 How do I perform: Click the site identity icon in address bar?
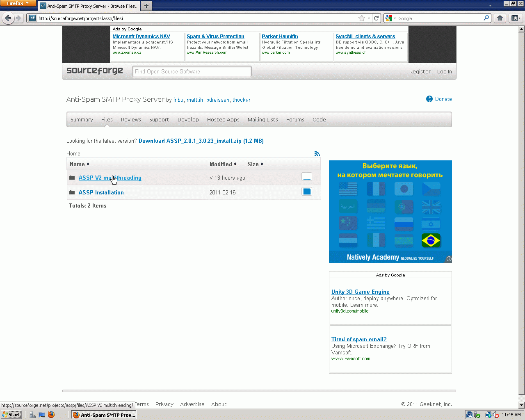tap(32, 18)
